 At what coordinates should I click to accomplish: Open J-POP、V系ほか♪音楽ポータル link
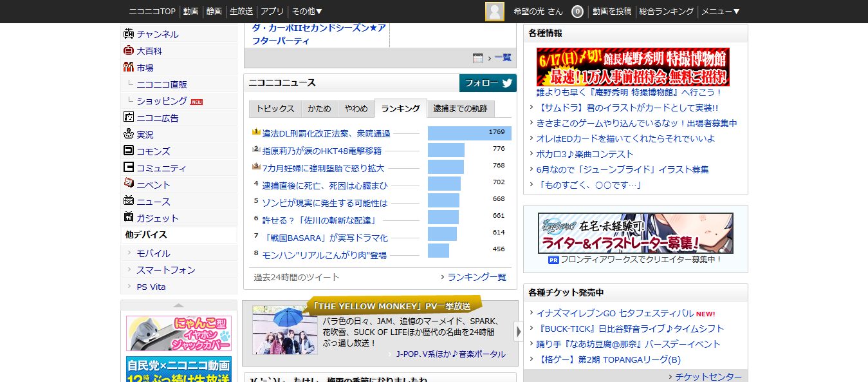click(451, 354)
